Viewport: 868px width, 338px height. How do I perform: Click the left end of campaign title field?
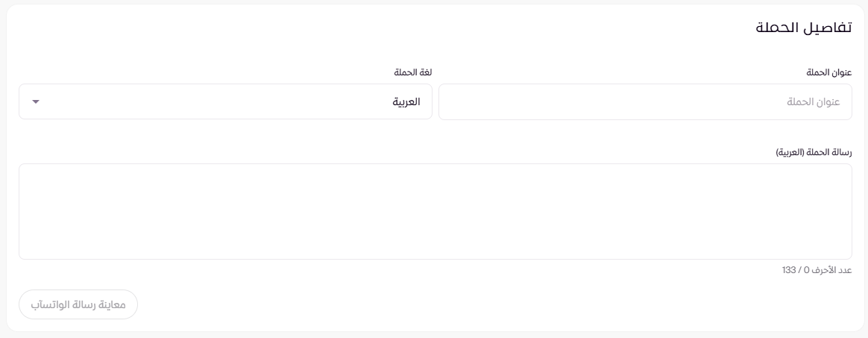tap(455, 101)
